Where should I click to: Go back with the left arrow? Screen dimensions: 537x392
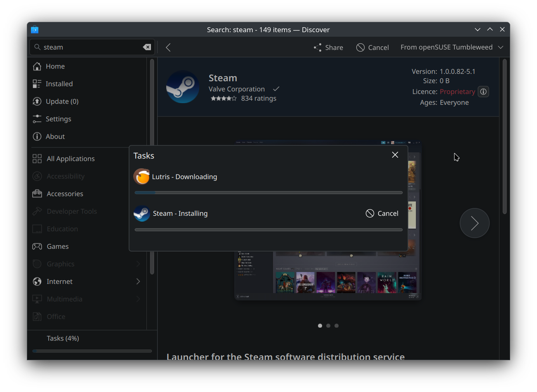168,47
